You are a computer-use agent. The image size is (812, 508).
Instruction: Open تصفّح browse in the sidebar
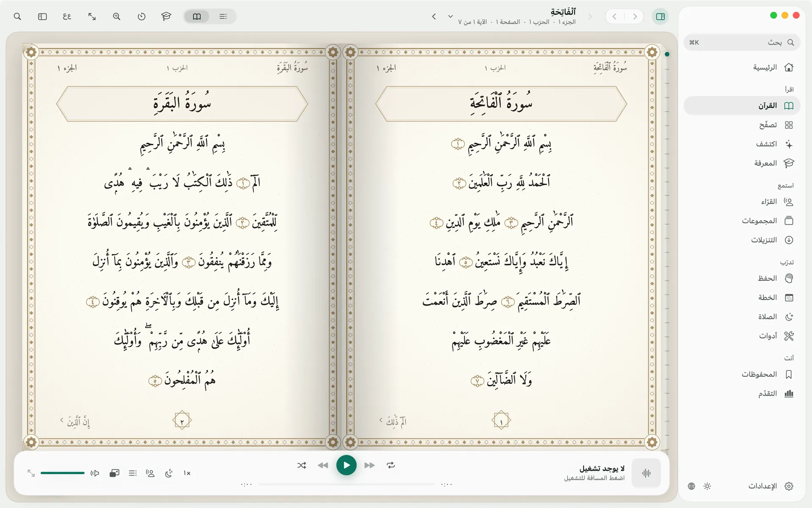point(742,125)
